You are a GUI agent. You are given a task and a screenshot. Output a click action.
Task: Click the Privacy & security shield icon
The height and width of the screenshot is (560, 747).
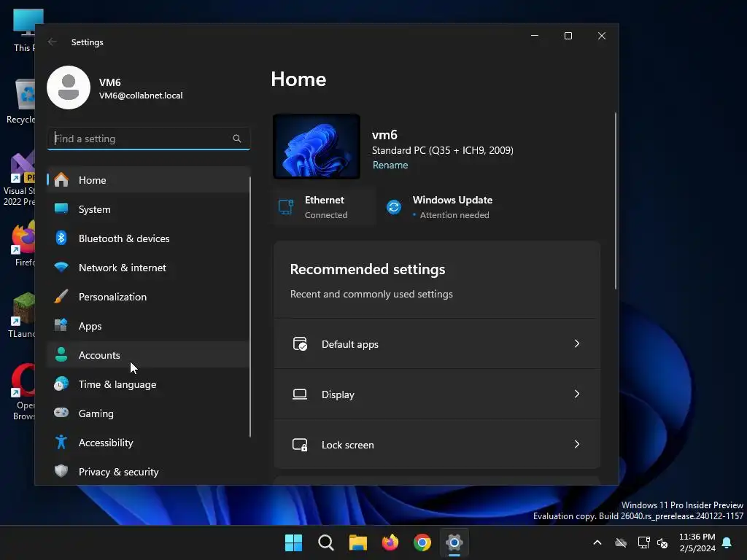point(61,471)
